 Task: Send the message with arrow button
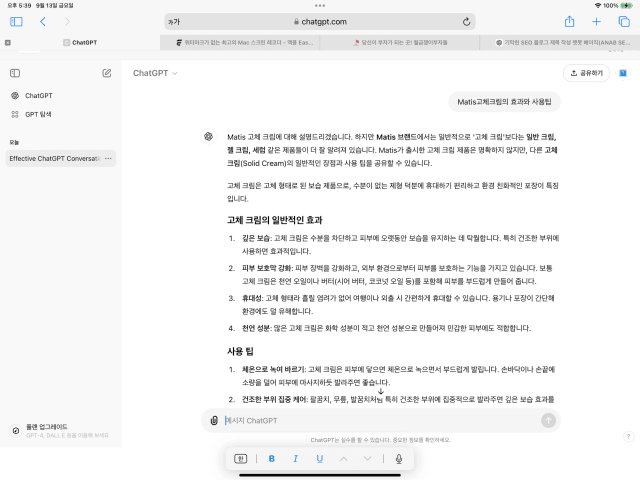[x=548, y=420]
